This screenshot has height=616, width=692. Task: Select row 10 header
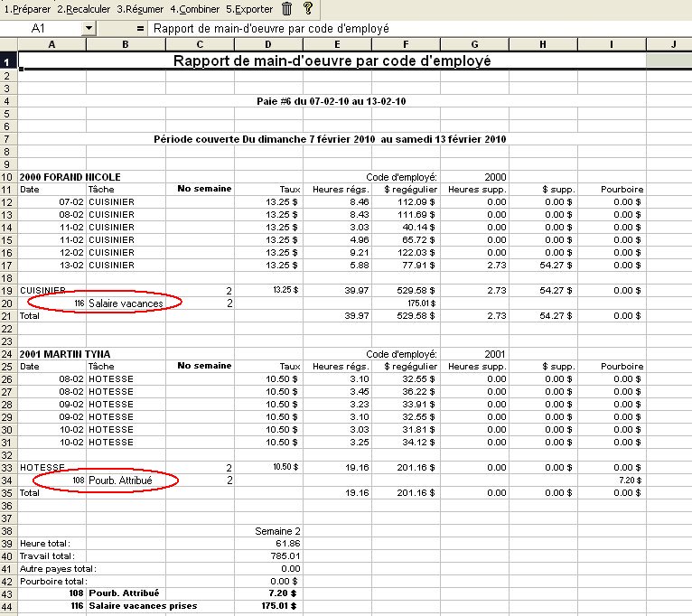(8, 177)
